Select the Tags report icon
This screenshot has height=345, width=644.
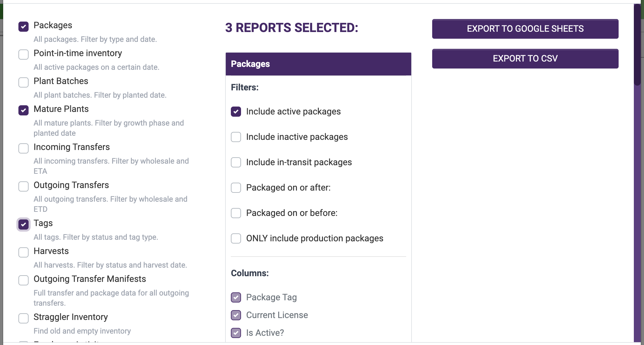point(23,224)
